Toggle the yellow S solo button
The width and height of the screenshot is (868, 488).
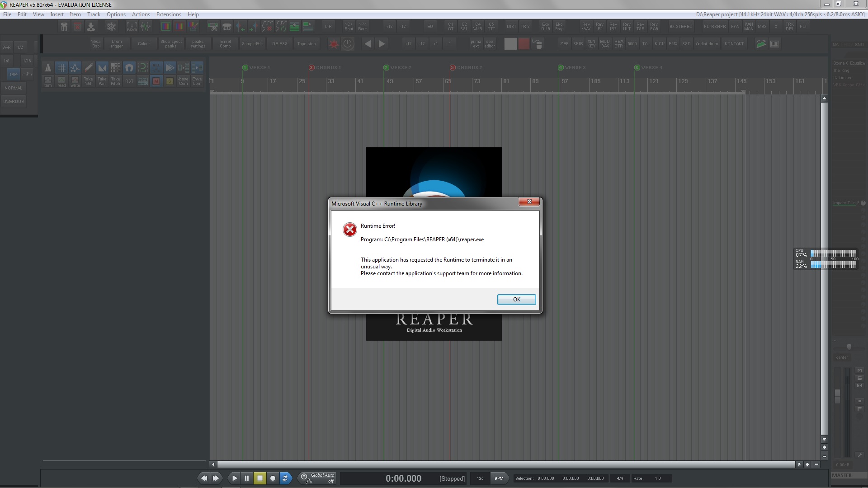pos(170,81)
